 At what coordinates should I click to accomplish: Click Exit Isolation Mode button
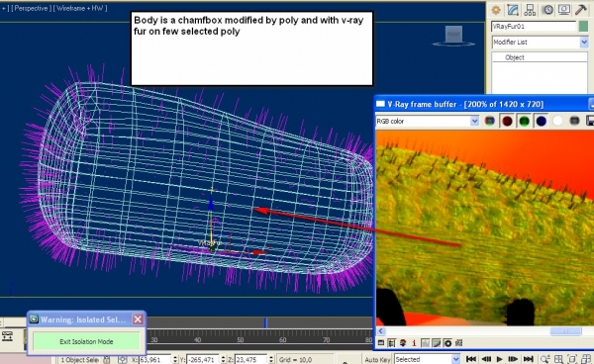click(x=86, y=341)
